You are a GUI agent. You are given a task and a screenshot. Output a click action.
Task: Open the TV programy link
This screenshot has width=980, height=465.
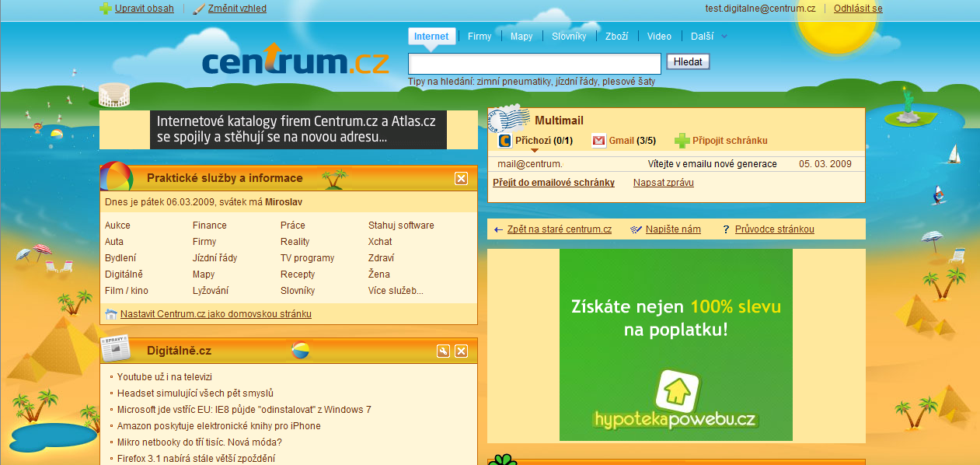tap(307, 258)
